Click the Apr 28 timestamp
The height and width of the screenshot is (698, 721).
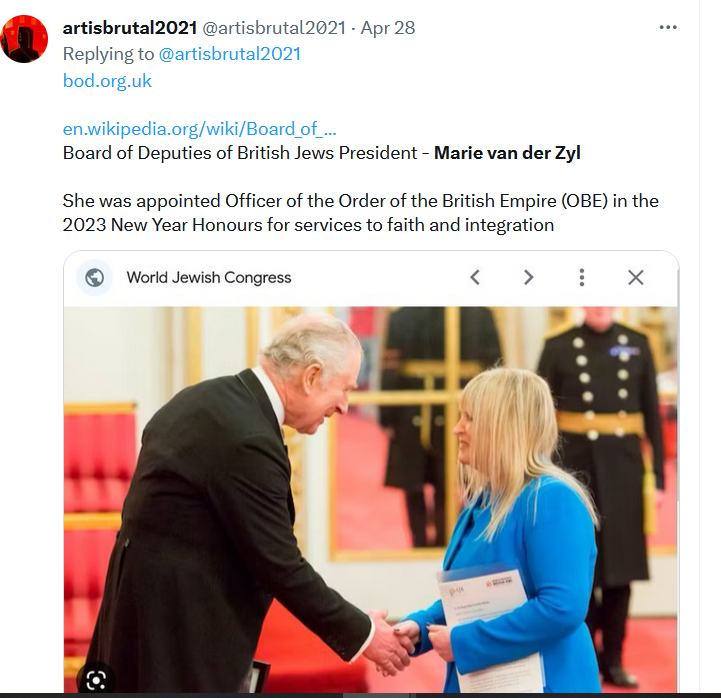(x=388, y=28)
